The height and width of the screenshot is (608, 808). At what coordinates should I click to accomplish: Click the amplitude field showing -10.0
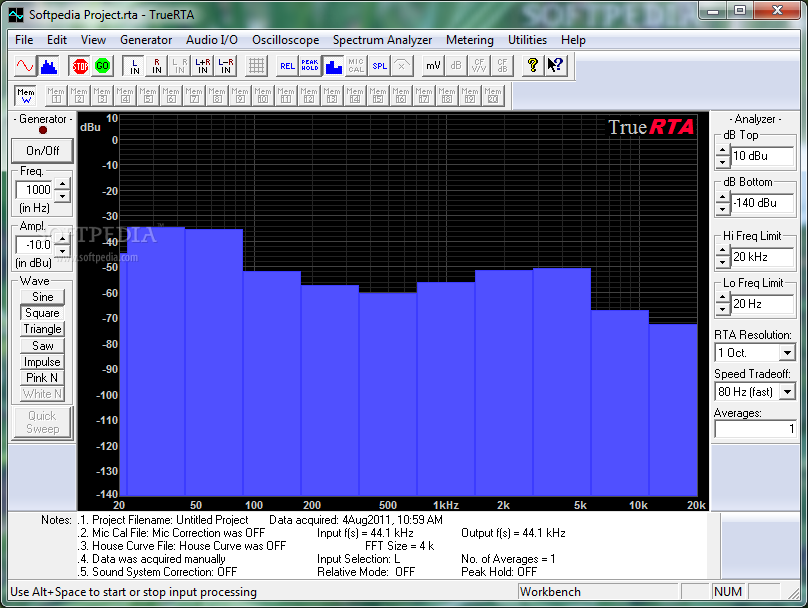[x=36, y=245]
